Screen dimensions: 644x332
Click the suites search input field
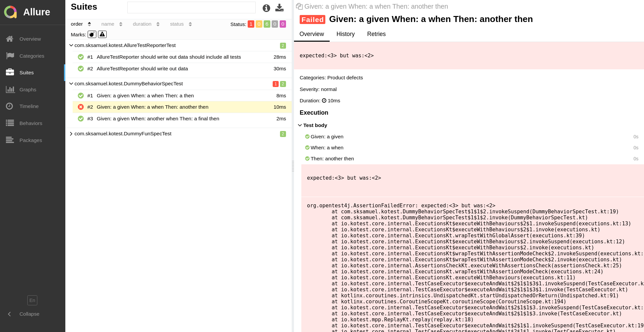click(x=191, y=8)
